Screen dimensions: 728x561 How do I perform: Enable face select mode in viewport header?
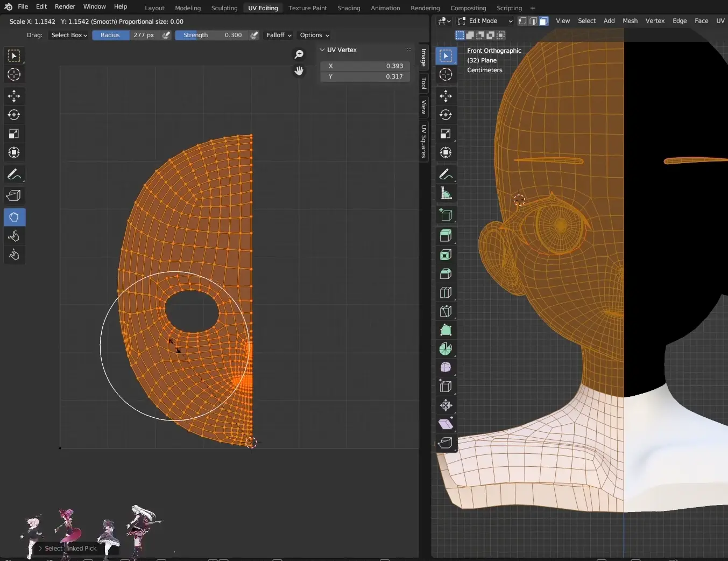543,21
